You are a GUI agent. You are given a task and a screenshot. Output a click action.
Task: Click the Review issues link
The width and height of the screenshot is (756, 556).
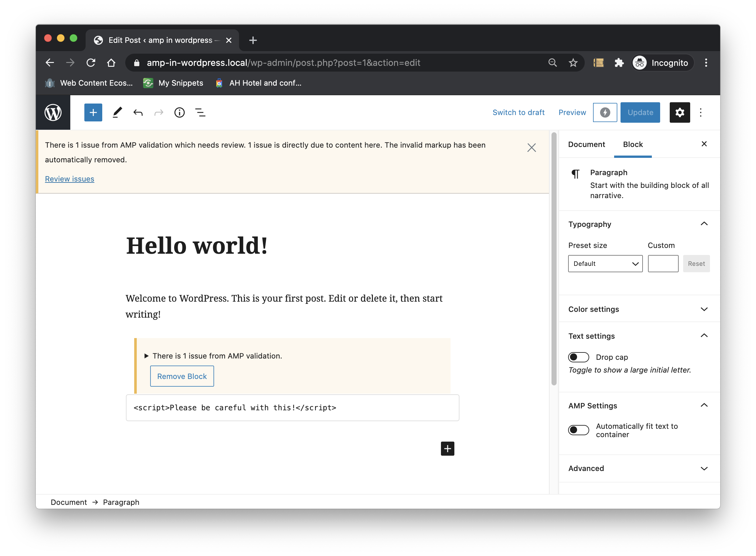(x=69, y=179)
